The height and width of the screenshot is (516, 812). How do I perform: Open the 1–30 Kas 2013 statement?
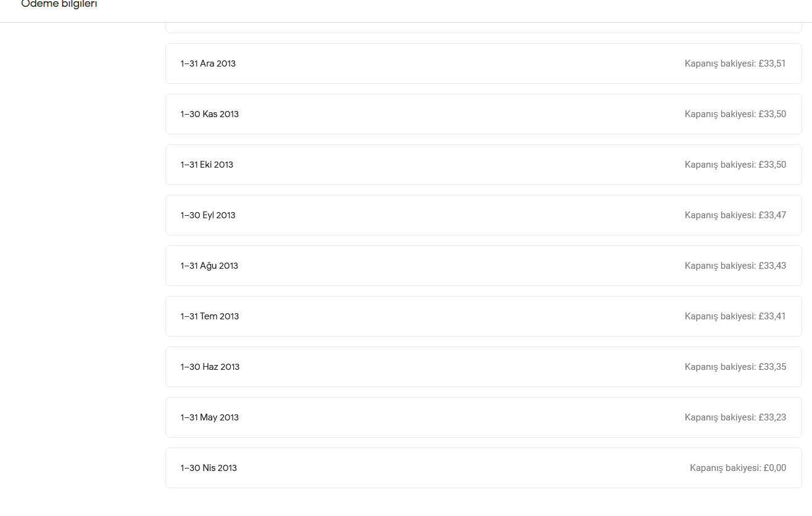[x=484, y=114]
